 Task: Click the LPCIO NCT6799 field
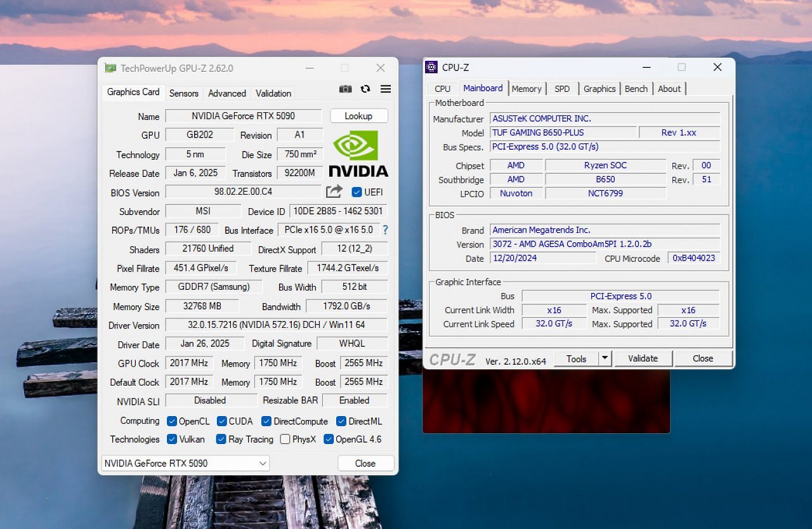606,193
